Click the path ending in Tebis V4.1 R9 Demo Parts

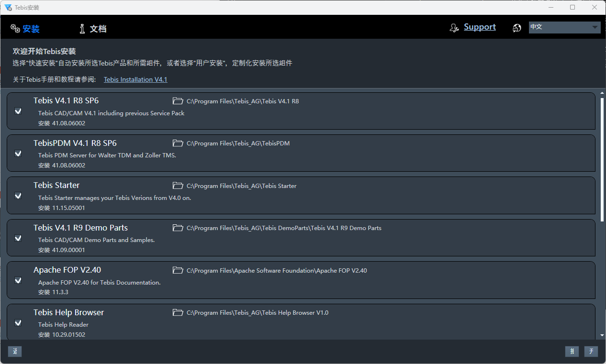coord(284,228)
